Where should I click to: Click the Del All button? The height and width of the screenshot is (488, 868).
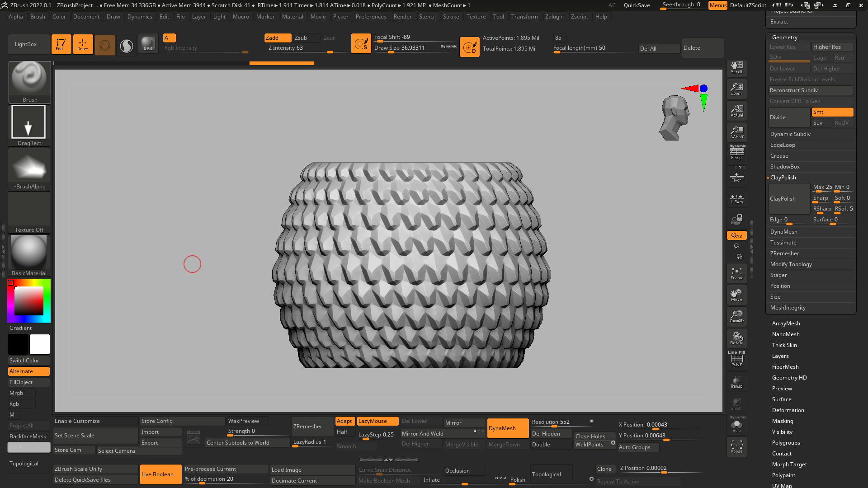pyautogui.click(x=659, y=49)
